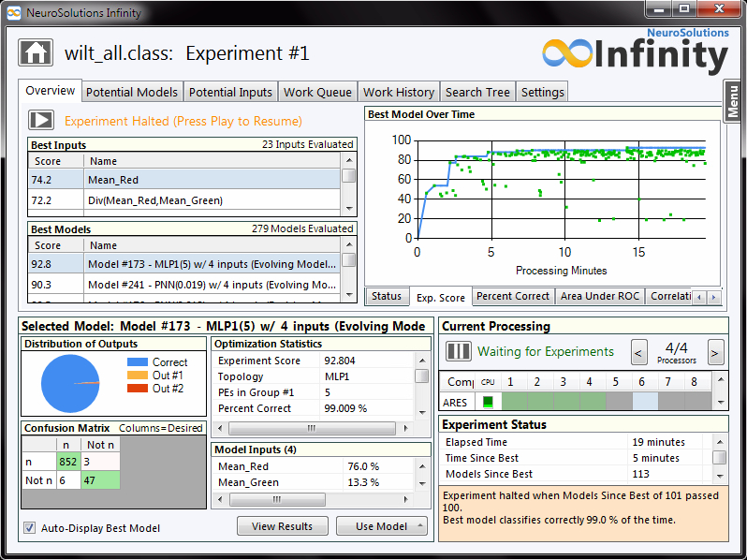Show the Percent Correct chart tab
The height and width of the screenshot is (560, 747).
513,296
